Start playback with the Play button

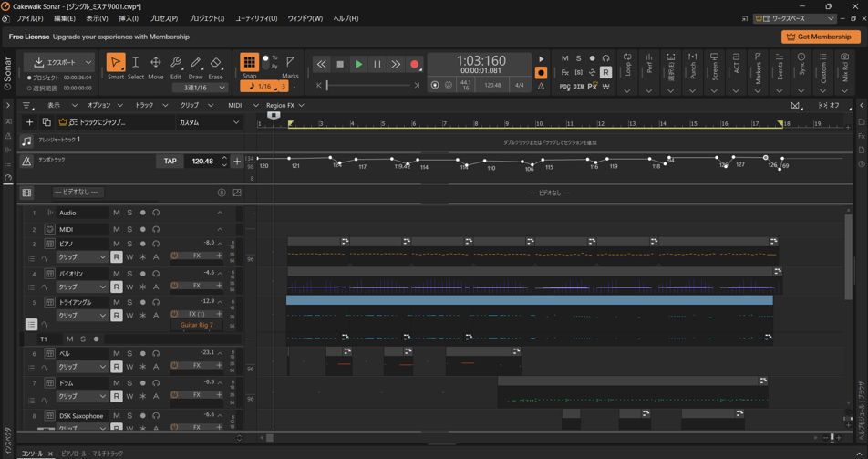point(358,65)
